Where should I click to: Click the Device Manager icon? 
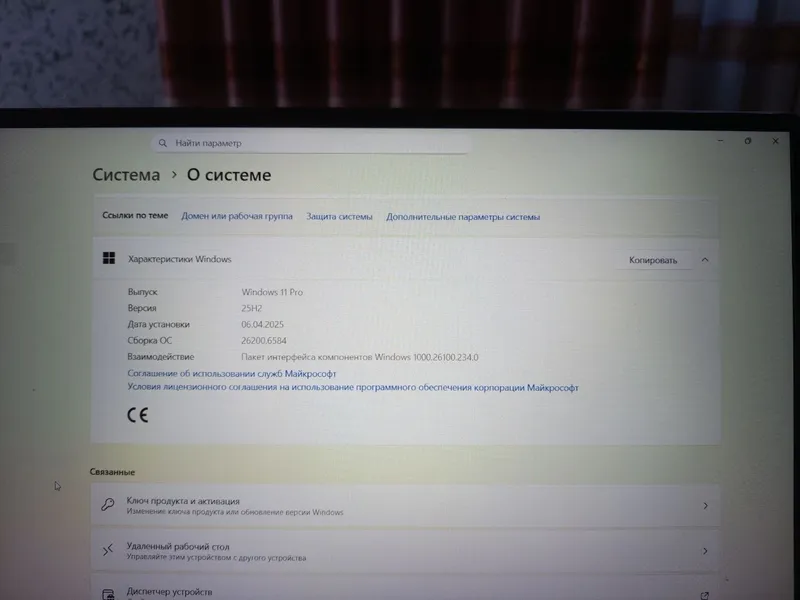(x=108, y=594)
